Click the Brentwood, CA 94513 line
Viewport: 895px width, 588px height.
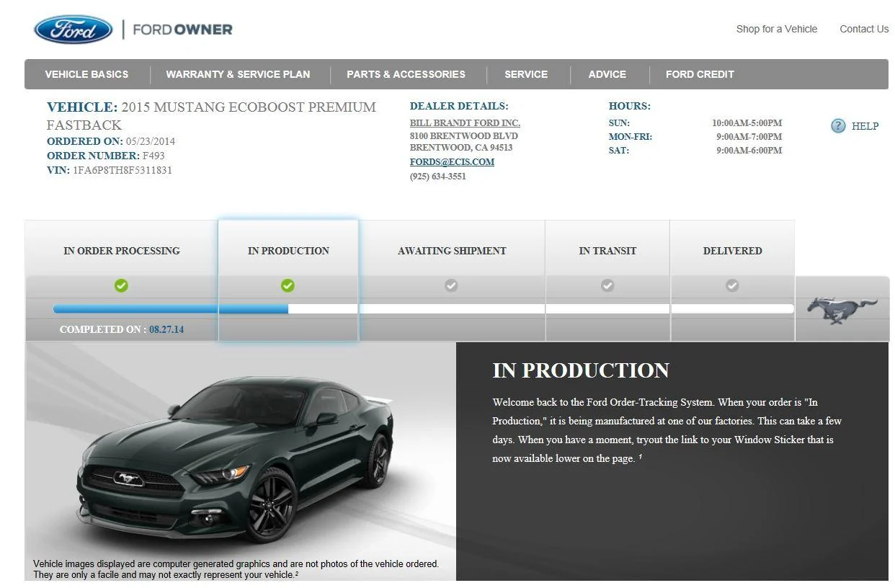click(461, 148)
